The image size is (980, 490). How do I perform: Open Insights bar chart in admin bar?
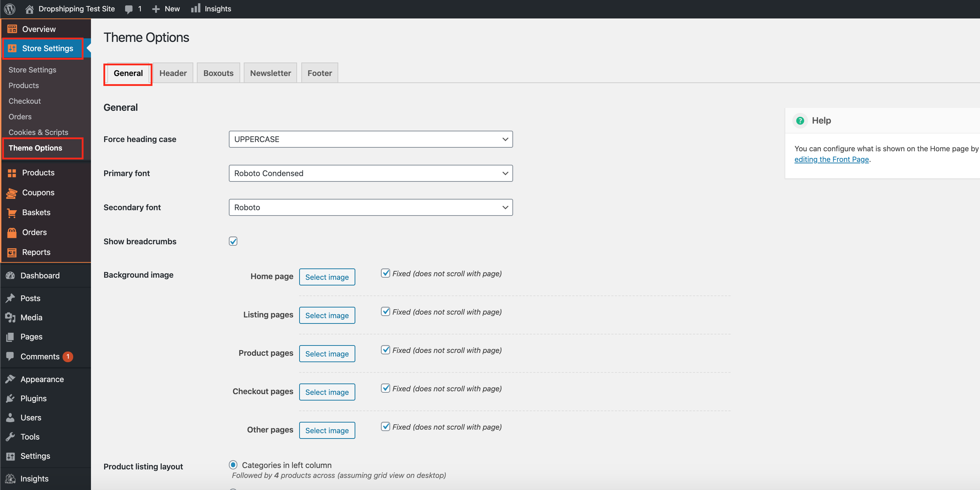point(195,9)
